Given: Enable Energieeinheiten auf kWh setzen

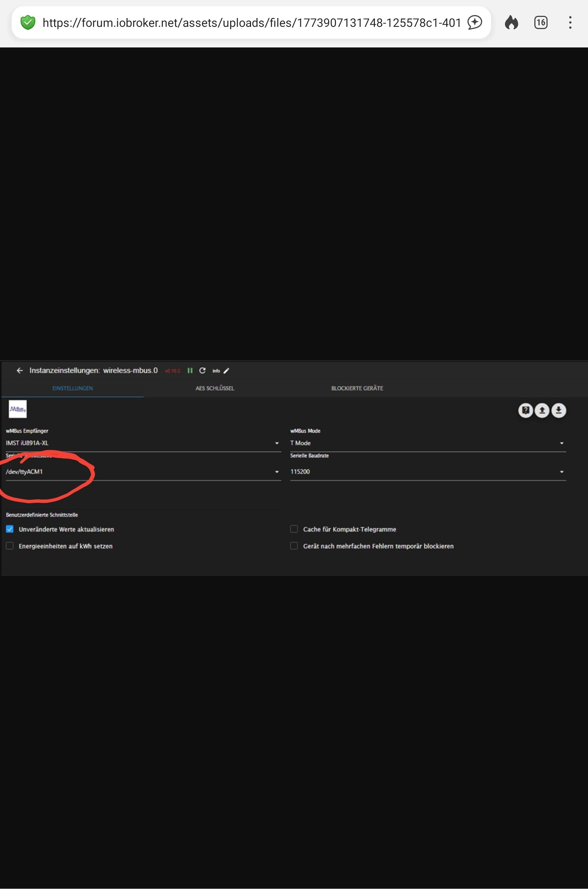Looking at the screenshot, I should pyautogui.click(x=10, y=546).
